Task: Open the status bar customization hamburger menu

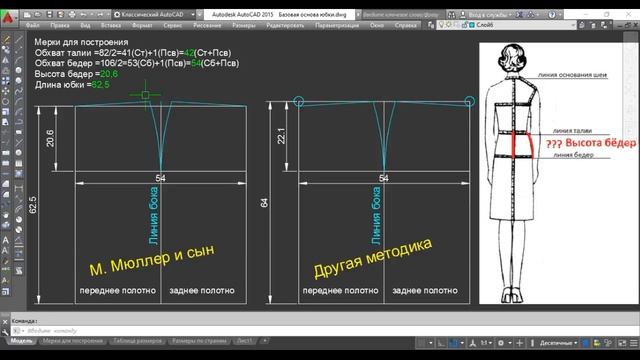Action: [x=633, y=343]
